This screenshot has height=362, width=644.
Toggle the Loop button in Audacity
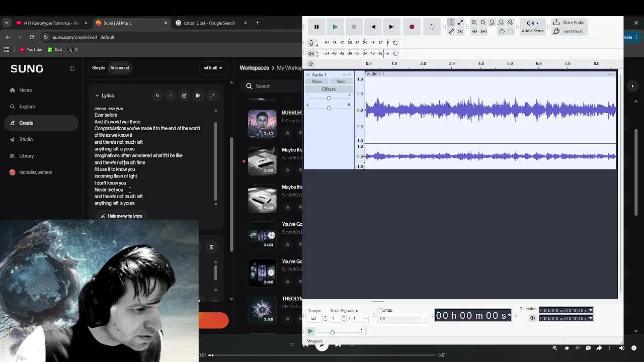click(432, 27)
